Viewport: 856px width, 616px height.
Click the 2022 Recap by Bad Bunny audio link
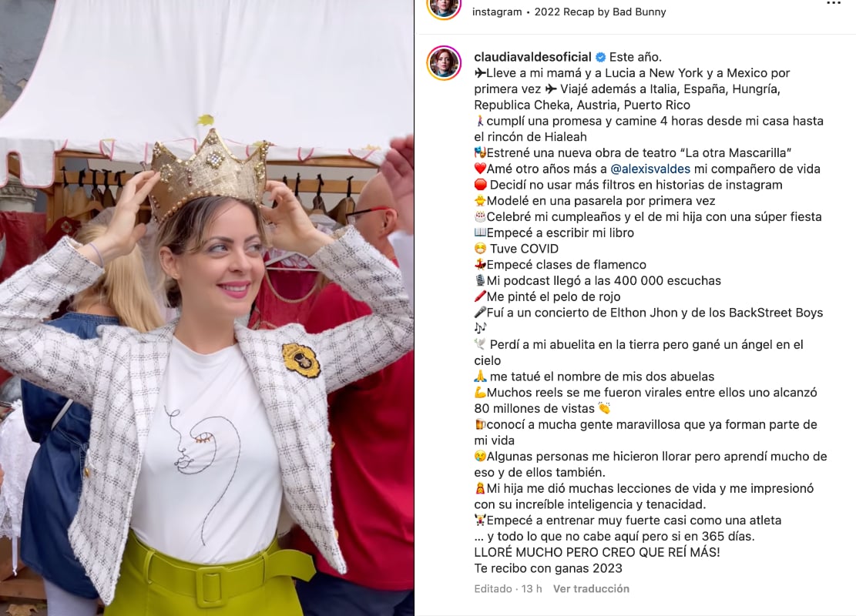pos(600,12)
